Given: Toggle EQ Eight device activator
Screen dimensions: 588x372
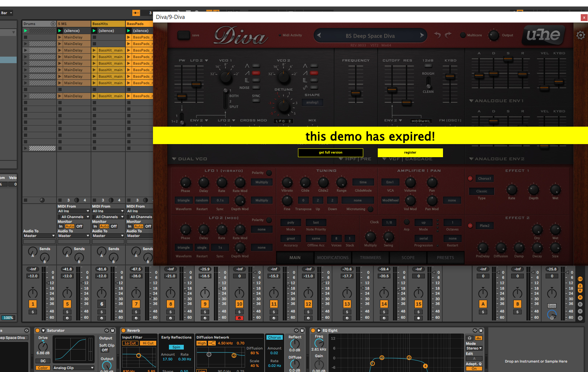Looking at the screenshot, I should click(x=313, y=331).
